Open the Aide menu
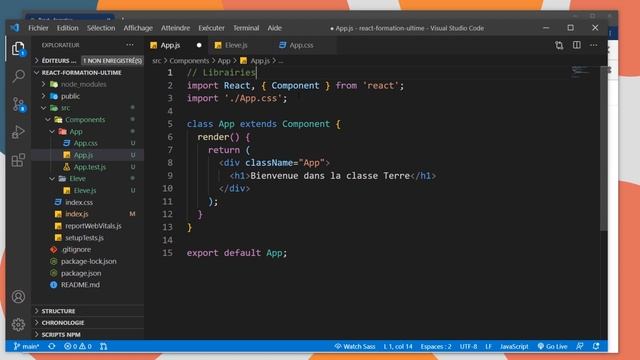This screenshot has width=640, height=360. click(x=275, y=28)
